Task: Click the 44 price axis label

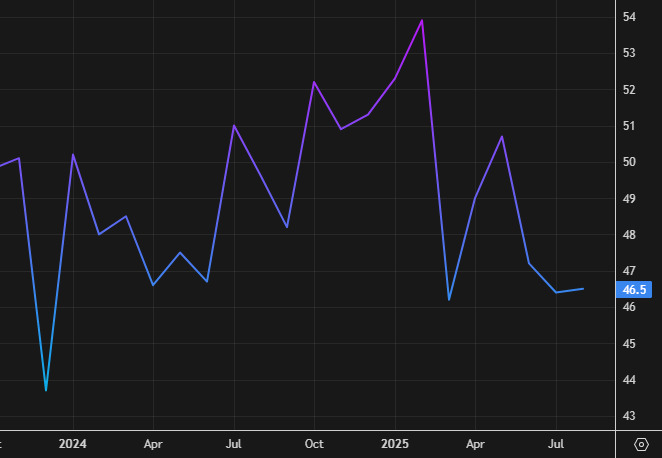Action: click(x=629, y=380)
